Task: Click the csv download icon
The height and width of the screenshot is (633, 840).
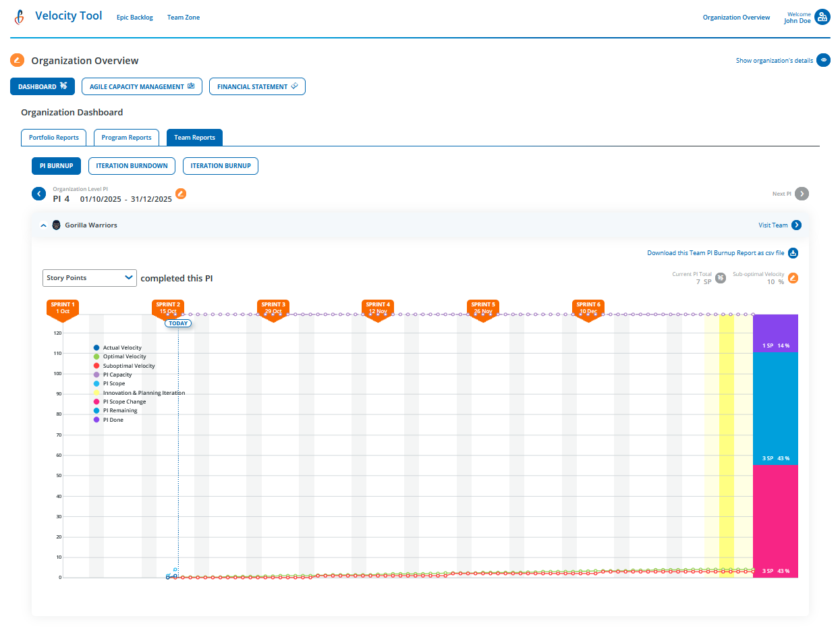Action: [x=793, y=253]
